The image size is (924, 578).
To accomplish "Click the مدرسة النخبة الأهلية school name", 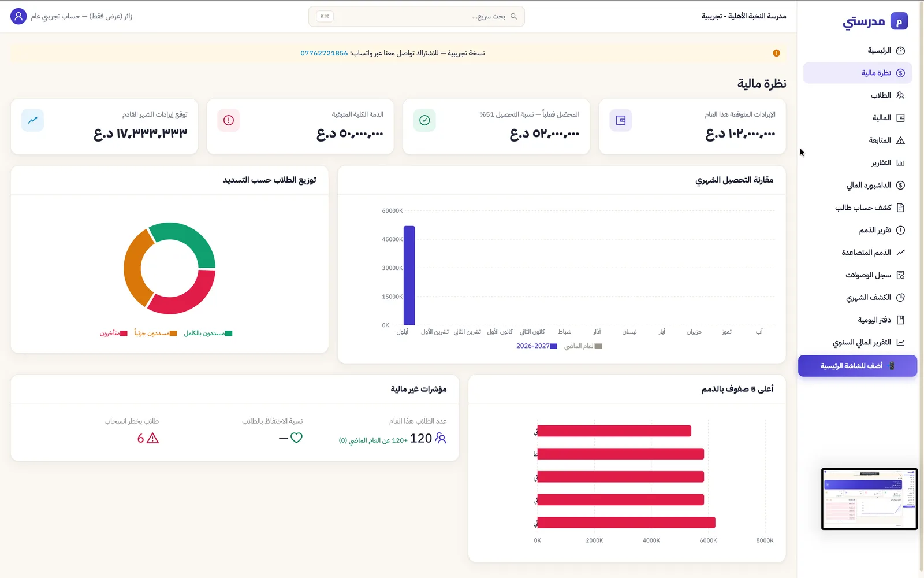I will pyautogui.click(x=744, y=16).
